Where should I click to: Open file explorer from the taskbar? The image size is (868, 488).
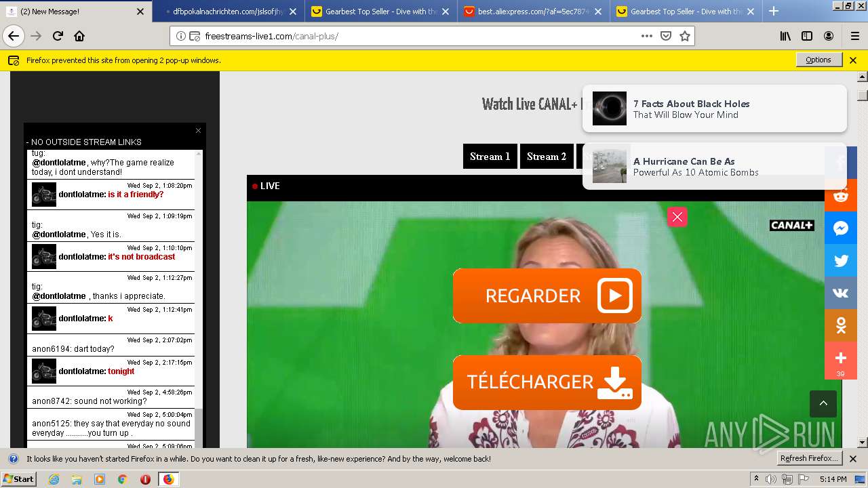pyautogui.click(x=77, y=479)
